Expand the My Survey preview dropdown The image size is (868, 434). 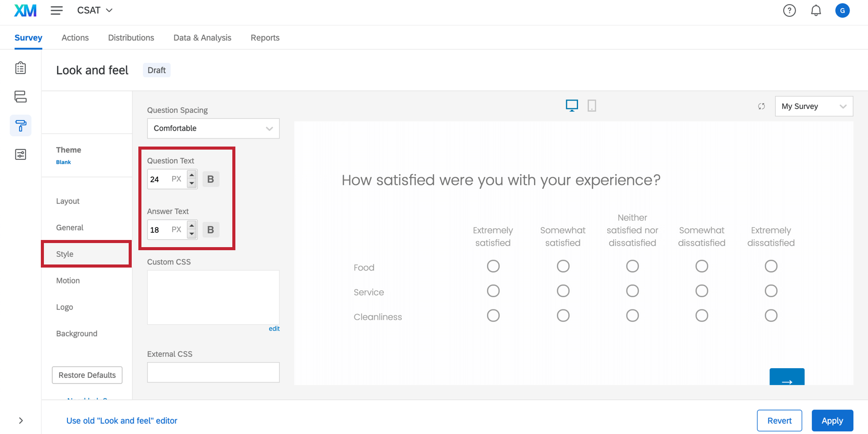[x=813, y=106]
